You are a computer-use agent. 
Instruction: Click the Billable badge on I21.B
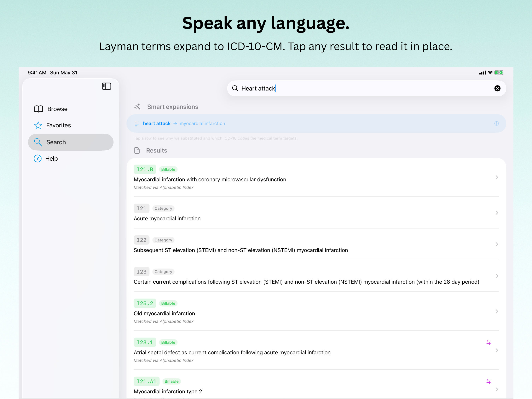(x=168, y=169)
